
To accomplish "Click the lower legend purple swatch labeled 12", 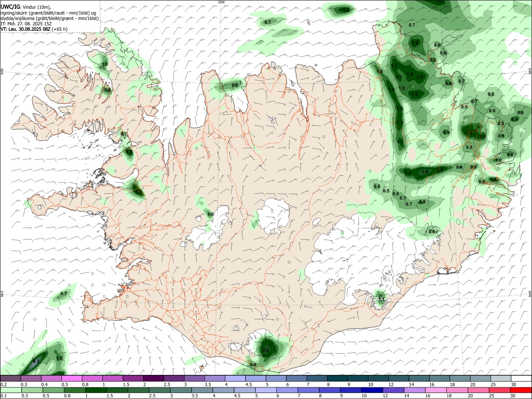I will pyautogui.click(x=393, y=390).
